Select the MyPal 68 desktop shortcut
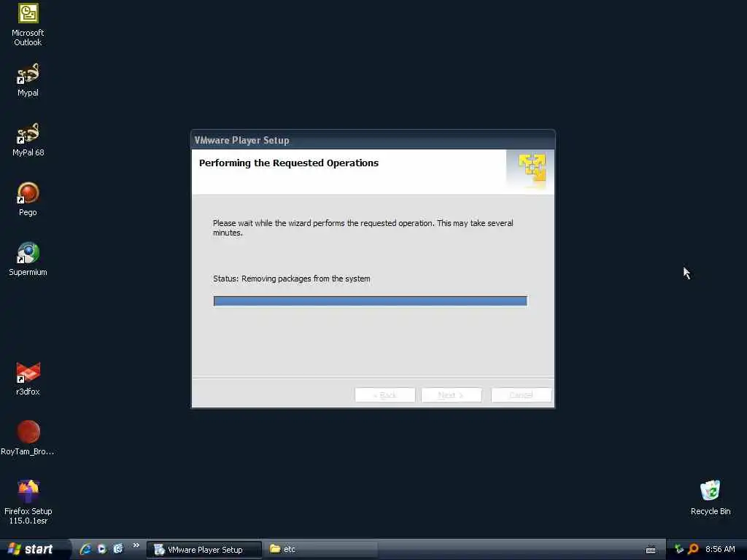 (28, 140)
